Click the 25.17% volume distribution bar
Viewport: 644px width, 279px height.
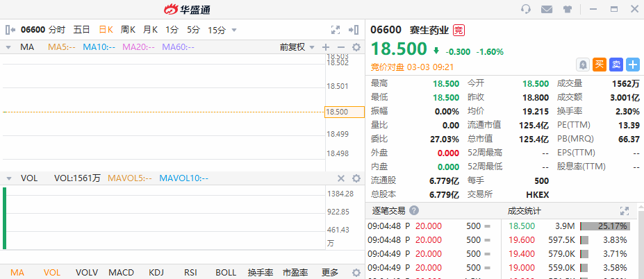click(x=604, y=226)
